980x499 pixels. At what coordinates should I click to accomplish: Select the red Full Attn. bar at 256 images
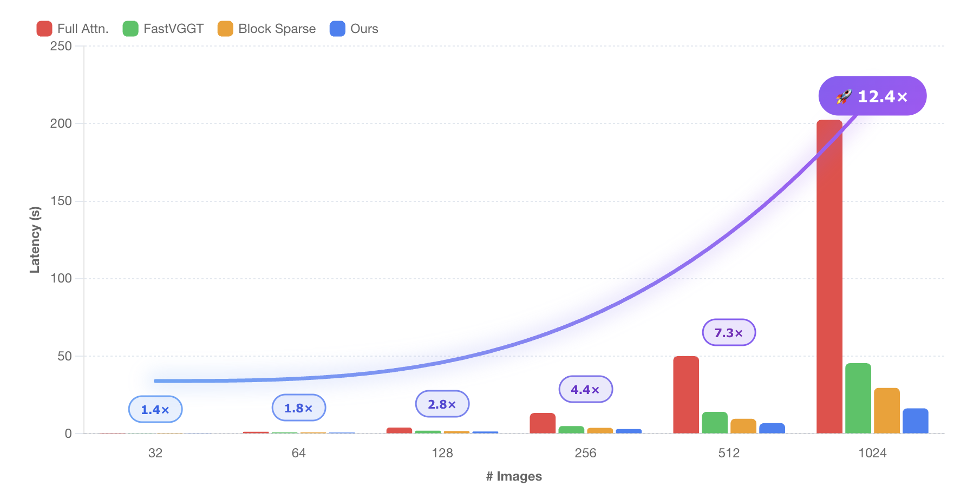(543, 423)
